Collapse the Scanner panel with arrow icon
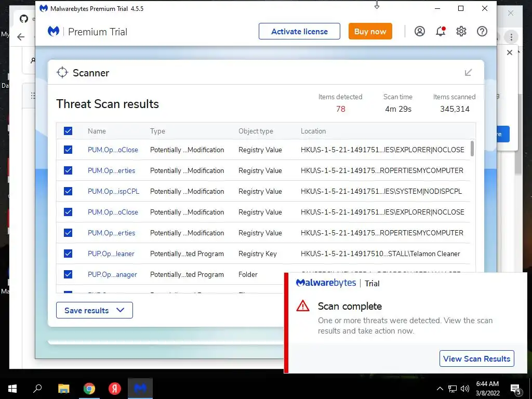The image size is (532, 399). pyautogui.click(x=468, y=73)
